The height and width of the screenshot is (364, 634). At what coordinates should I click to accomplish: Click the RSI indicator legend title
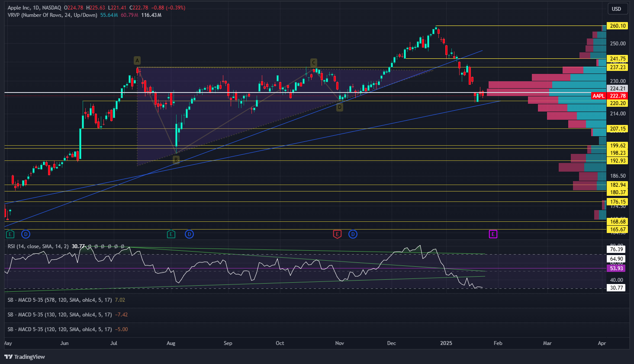tap(38, 246)
